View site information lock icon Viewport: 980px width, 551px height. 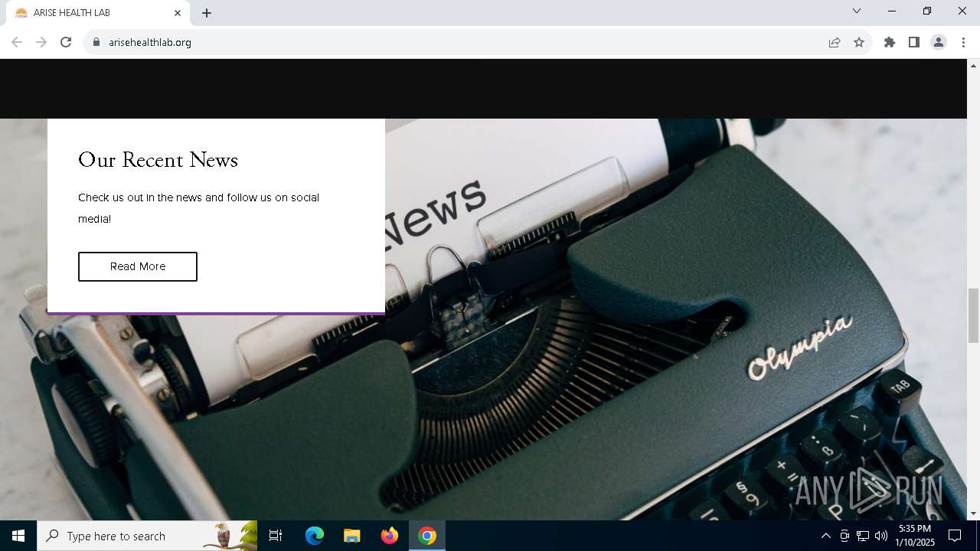[x=96, y=42]
